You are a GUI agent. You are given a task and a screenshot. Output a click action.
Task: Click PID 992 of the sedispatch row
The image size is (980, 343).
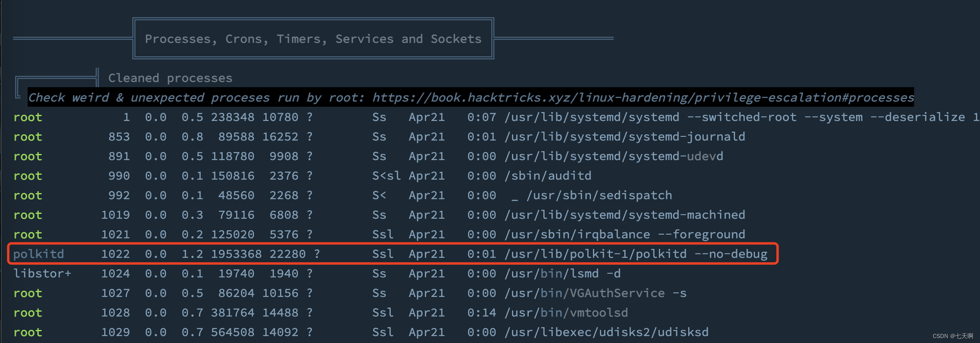pyautogui.click(x=119, y=196)
